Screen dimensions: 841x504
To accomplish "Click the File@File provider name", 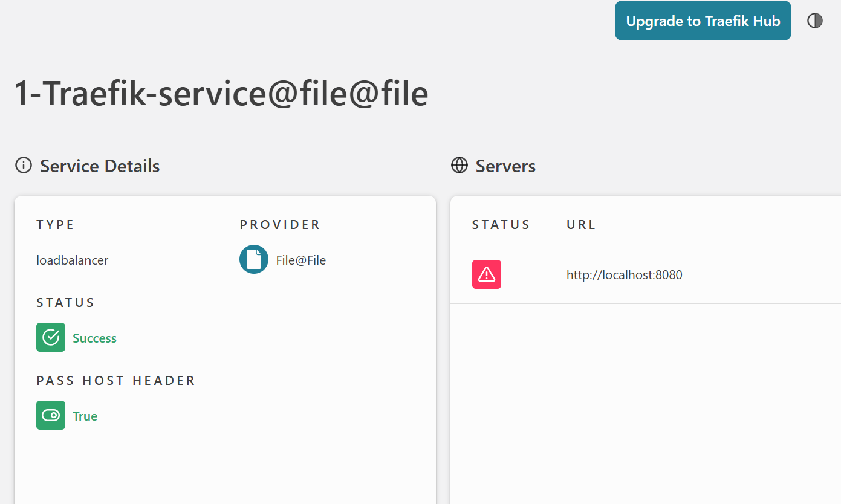I will [x=300, y=260].
